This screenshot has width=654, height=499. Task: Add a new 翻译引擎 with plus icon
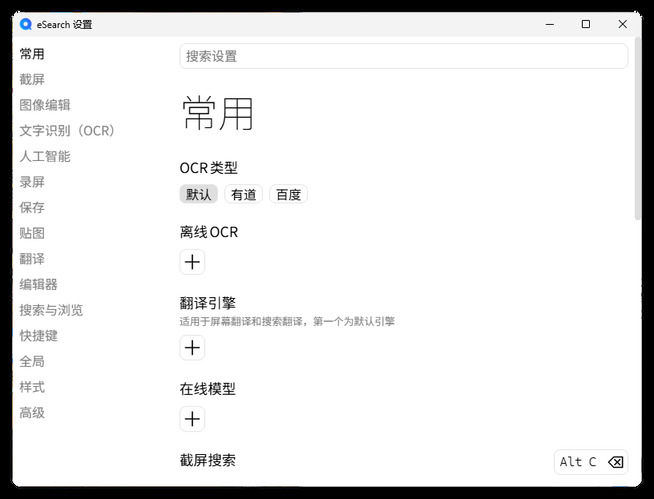pos(192,348)
